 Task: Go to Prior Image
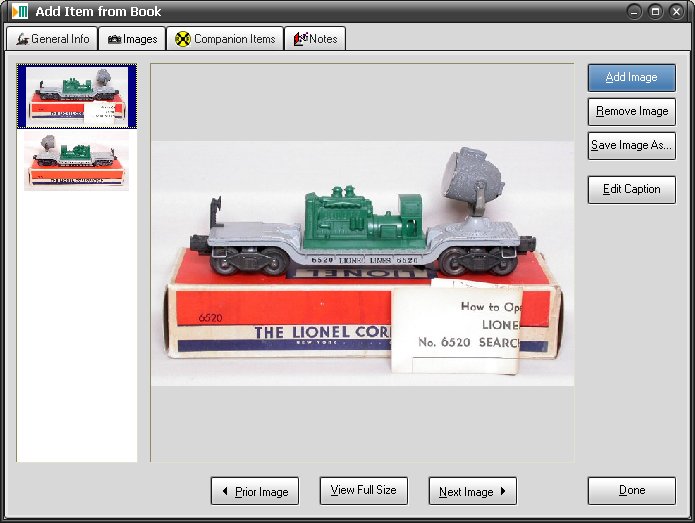click(255, 491)
